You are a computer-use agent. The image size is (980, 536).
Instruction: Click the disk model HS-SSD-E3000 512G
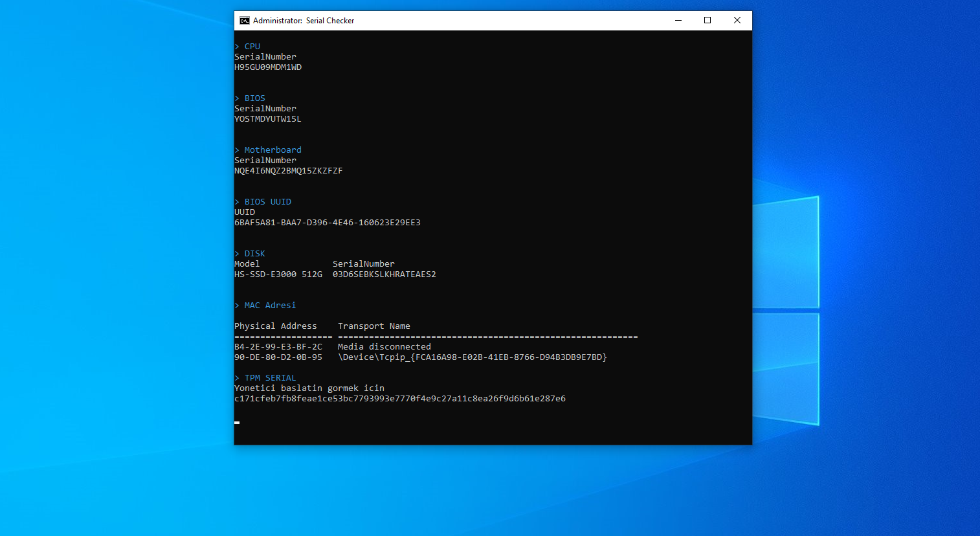278,274
